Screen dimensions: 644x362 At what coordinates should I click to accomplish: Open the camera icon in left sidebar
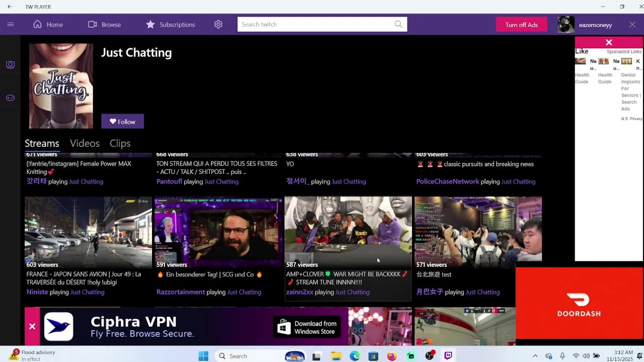[10, 64]
